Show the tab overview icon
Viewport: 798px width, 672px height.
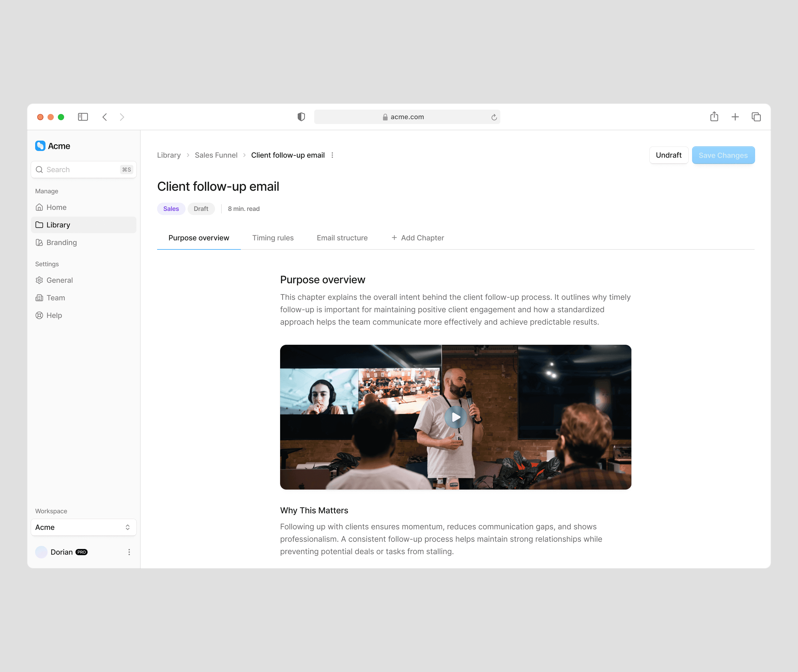pyautogui.click(x=756, y=117)
